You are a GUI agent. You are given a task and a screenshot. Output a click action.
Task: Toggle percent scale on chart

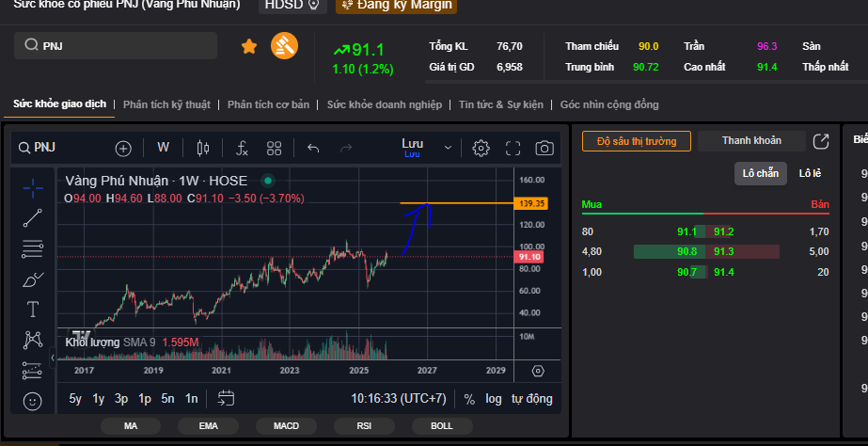[x=469, y=399]
